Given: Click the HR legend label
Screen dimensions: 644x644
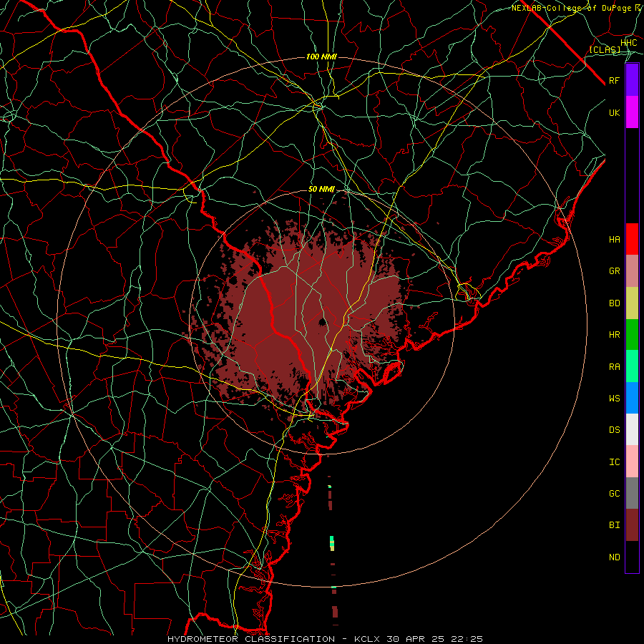Looking at the screenshot, I should coord(614,335).
